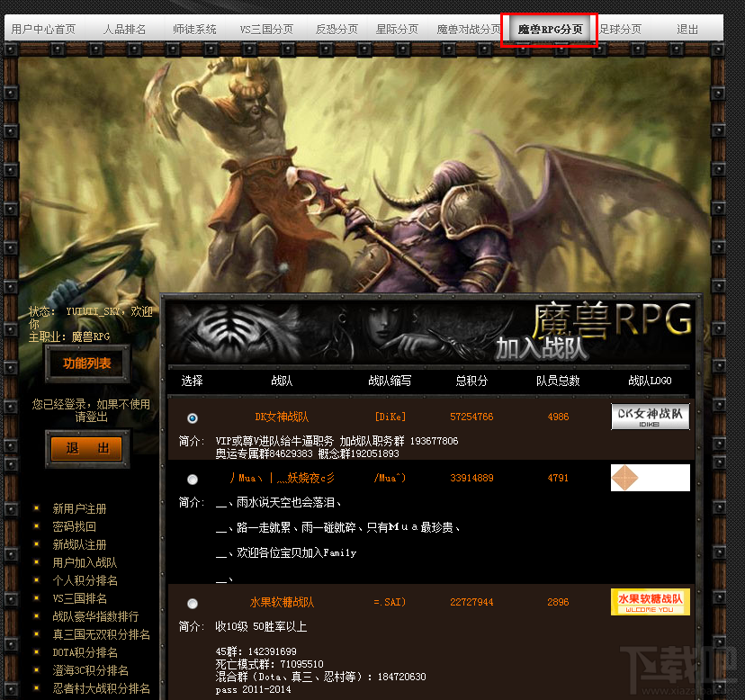Select the 水果软糖战队 radio button
745x700 pixels.
[193, 604]
